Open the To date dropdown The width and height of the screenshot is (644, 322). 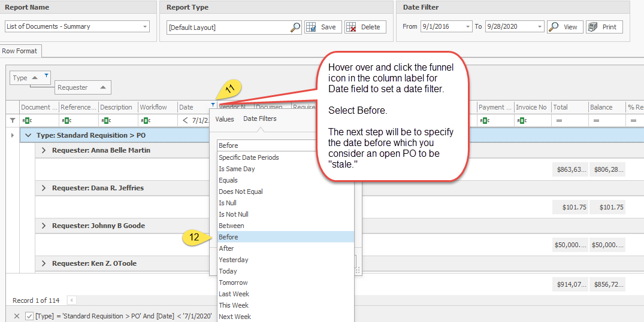click(x=539, y=27)
